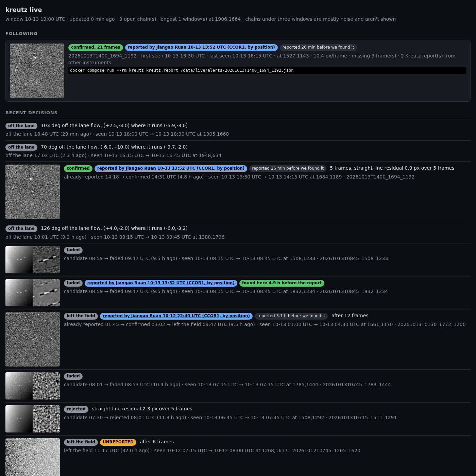Viewport: 476px width, 476px height.
Task: Open thumbnail for faded 20261013T0845_1508_1233
Action: point(33,260)
